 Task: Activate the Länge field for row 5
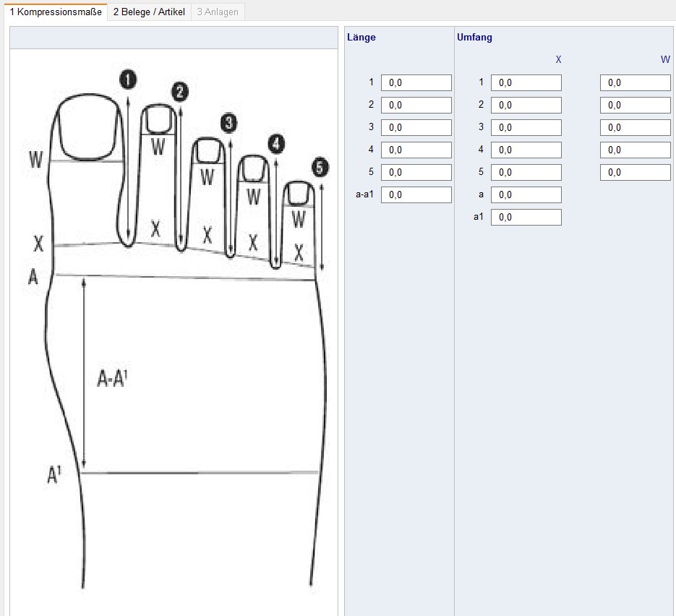pyautogui.click(x=416, y=173)
